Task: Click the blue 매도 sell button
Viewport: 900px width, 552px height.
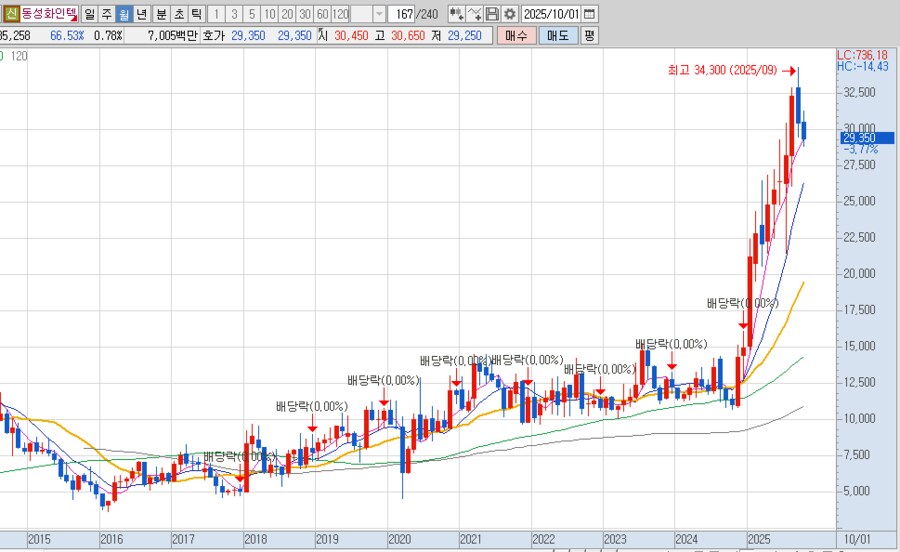Action: pos(556,35)
